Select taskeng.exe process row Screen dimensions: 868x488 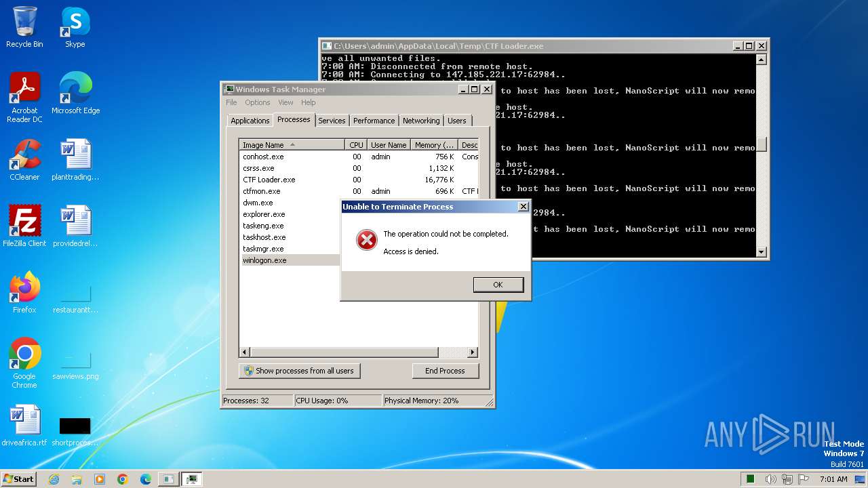click(x=290, y=226)
